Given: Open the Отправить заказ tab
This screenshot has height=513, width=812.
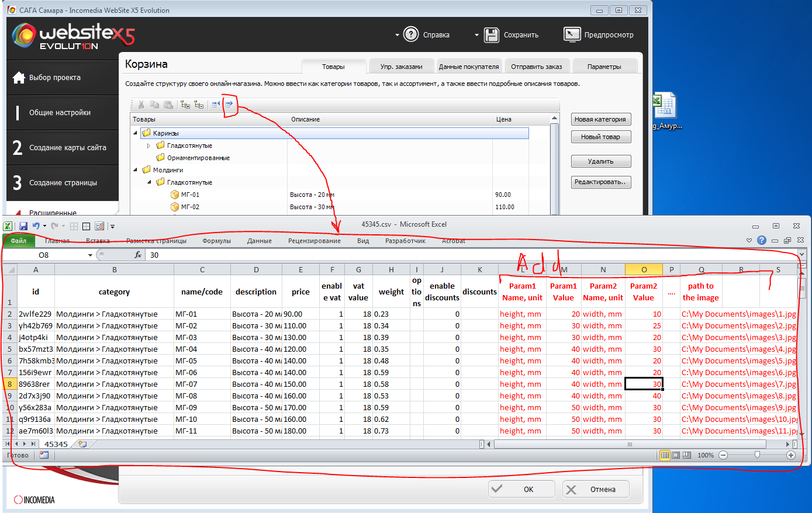Looking at the screenshot, I should click(x=537, y=66).
